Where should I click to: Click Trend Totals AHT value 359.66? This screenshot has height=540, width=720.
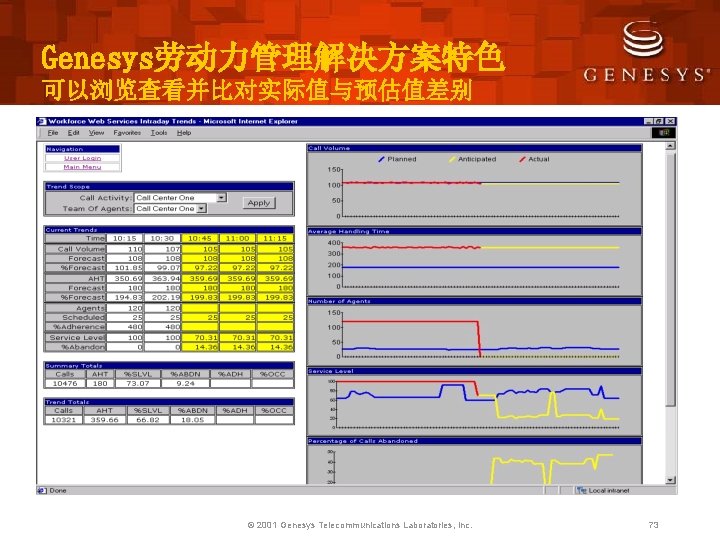[104, 420]
